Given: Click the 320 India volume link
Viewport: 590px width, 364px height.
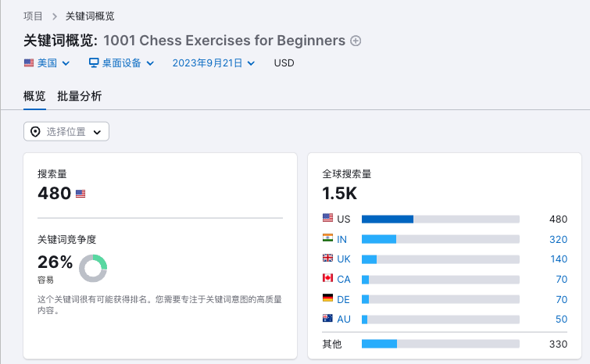Looking at the screenshot, I should 558,239.
